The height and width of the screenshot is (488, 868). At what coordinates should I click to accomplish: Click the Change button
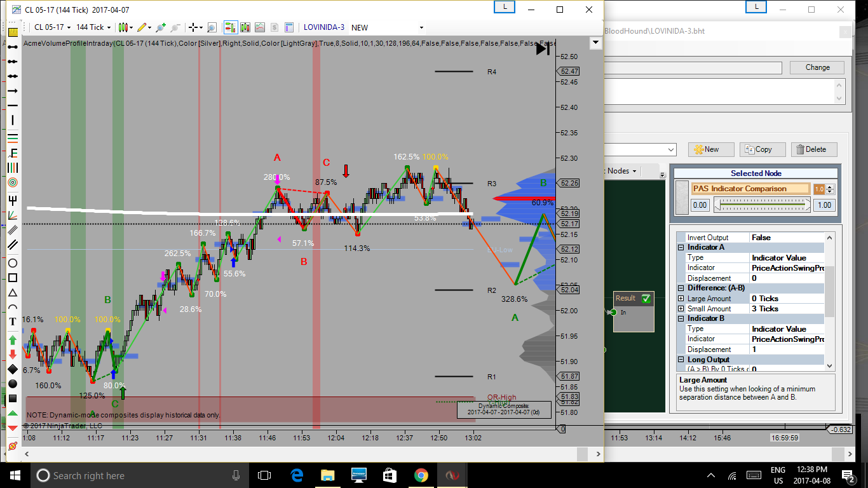pyautogui.click(x=817, y=67)
